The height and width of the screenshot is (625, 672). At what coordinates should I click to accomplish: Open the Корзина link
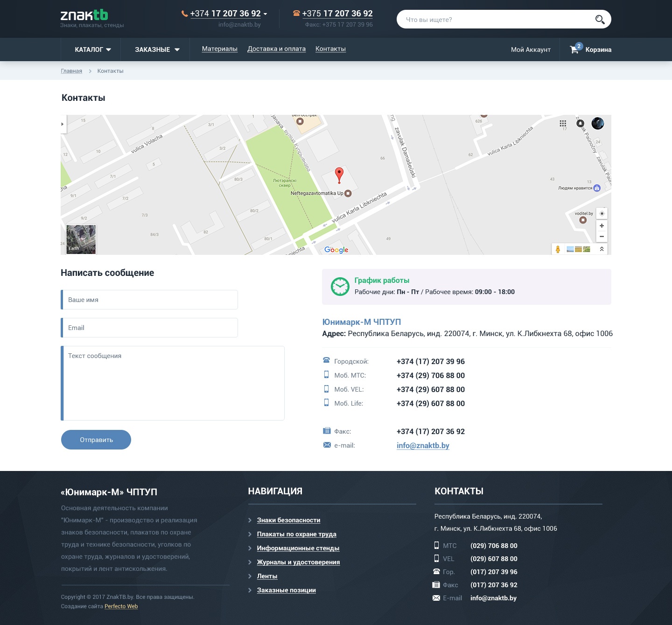[x=598, y=49]
